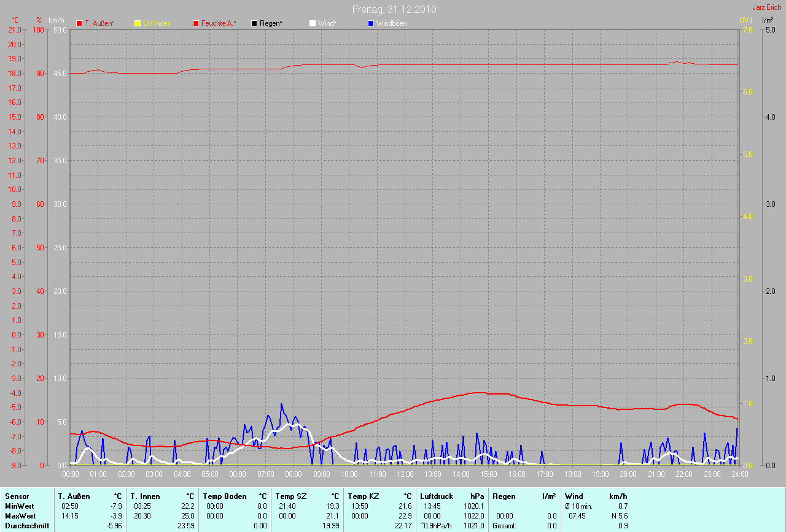Click the blue Windböen legend square
This screenshot has height=532, width=786.
tap(370, 23)
